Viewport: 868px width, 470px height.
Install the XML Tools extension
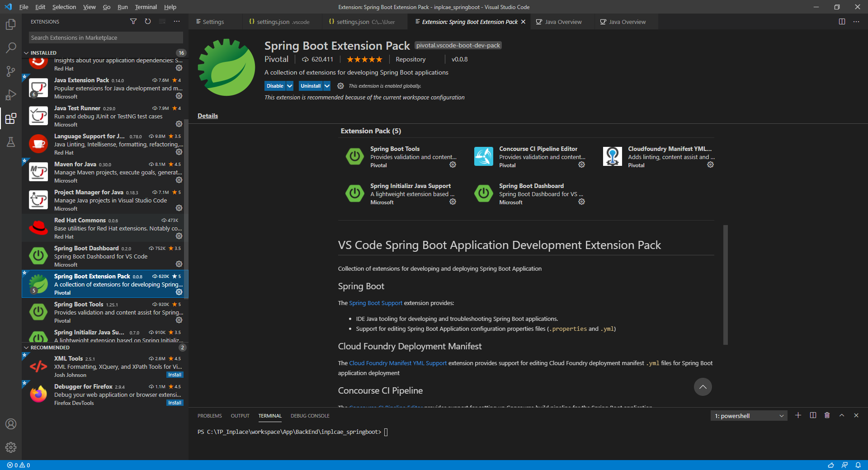coord(175,375)
